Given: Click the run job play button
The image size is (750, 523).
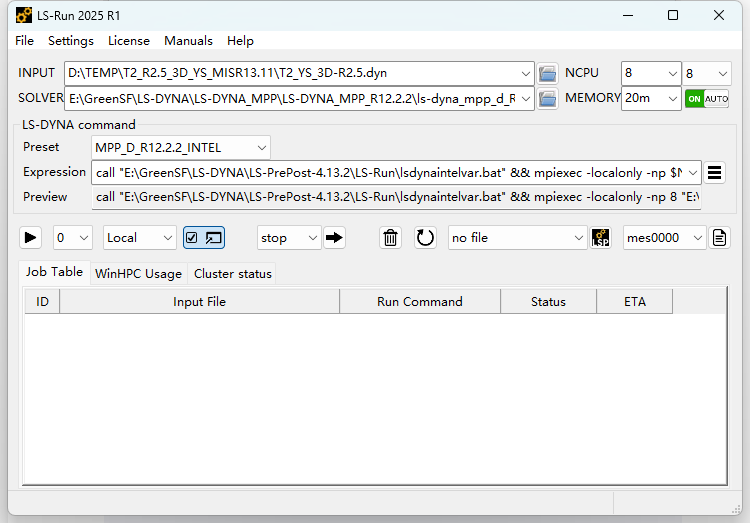Looking at the screenshot, I should click(x=31, y=238).
